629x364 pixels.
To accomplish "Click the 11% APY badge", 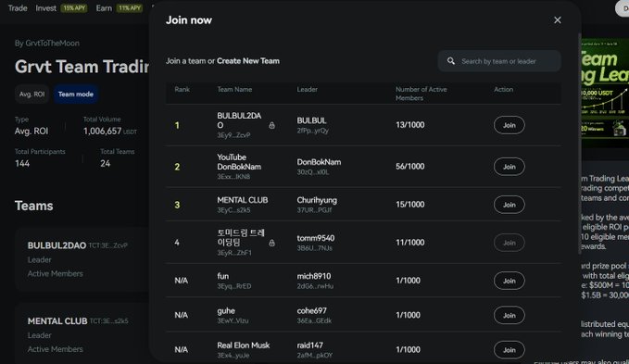I will 129,8.
